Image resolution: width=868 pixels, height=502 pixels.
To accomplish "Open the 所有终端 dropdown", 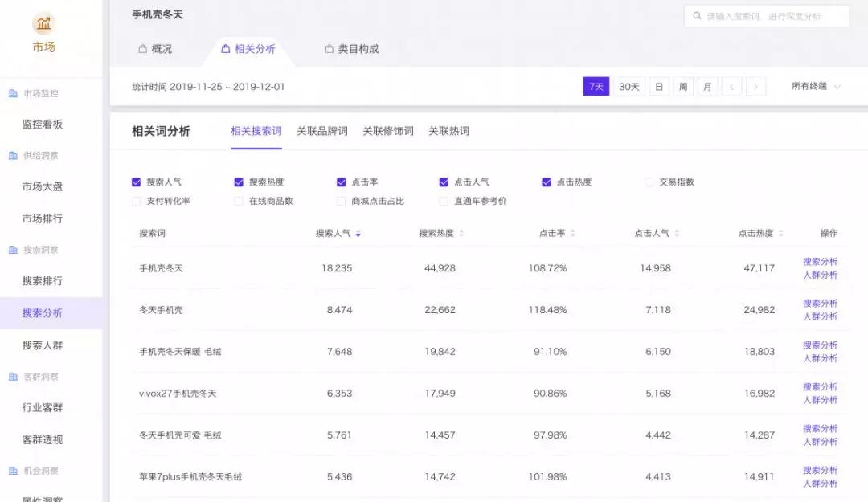I will tap(816, 86).
